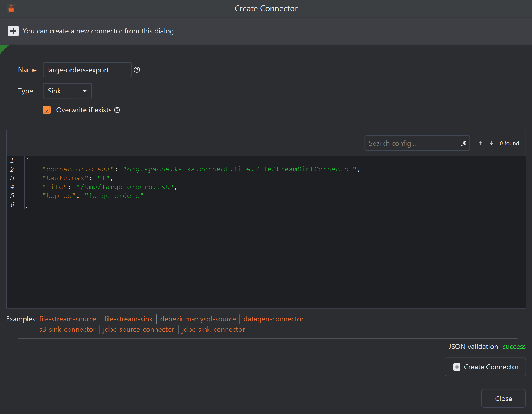Click line number 6 in the gutter
The height and width of the screenshot is (414, 532).
(x=12, y=205)
